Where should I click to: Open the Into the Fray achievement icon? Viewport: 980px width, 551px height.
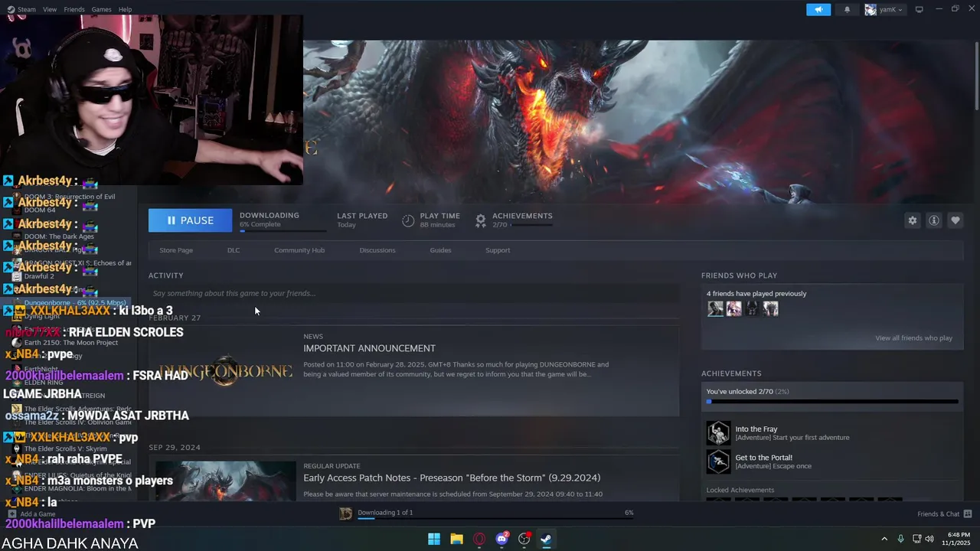pos(718,433)
